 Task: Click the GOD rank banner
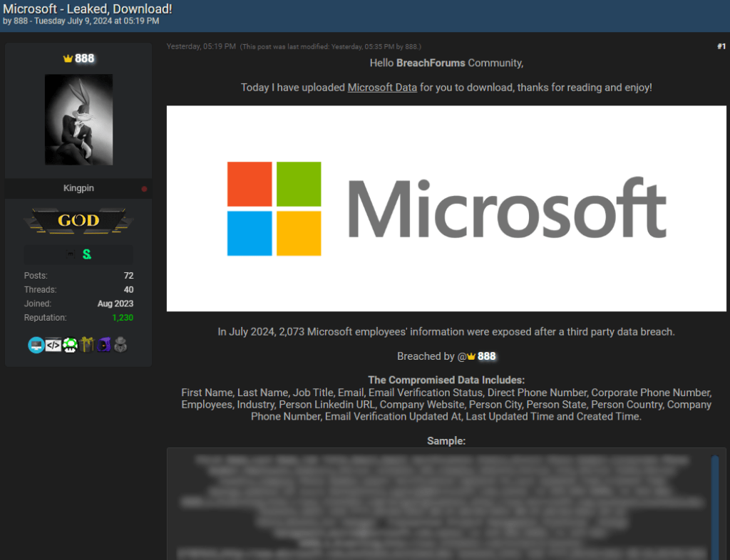click(x=78, y=220)
